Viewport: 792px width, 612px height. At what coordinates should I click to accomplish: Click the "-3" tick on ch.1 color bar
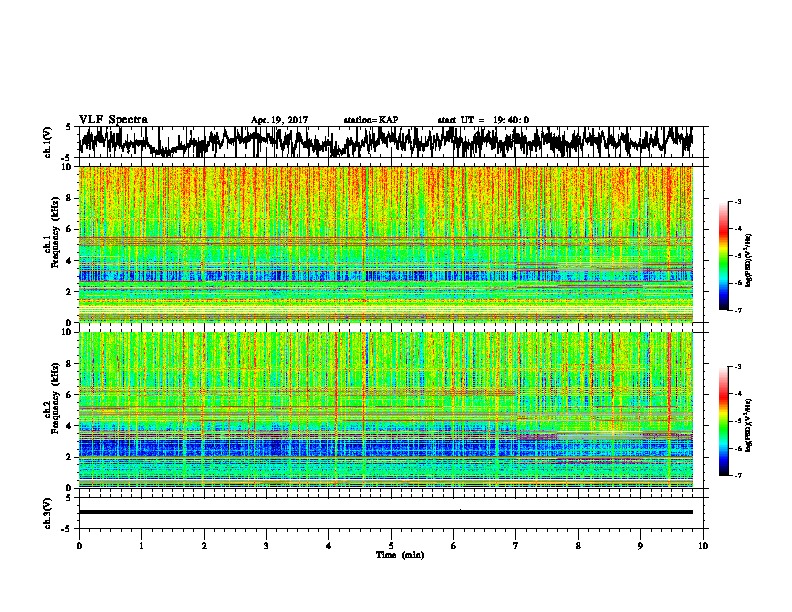738,201
